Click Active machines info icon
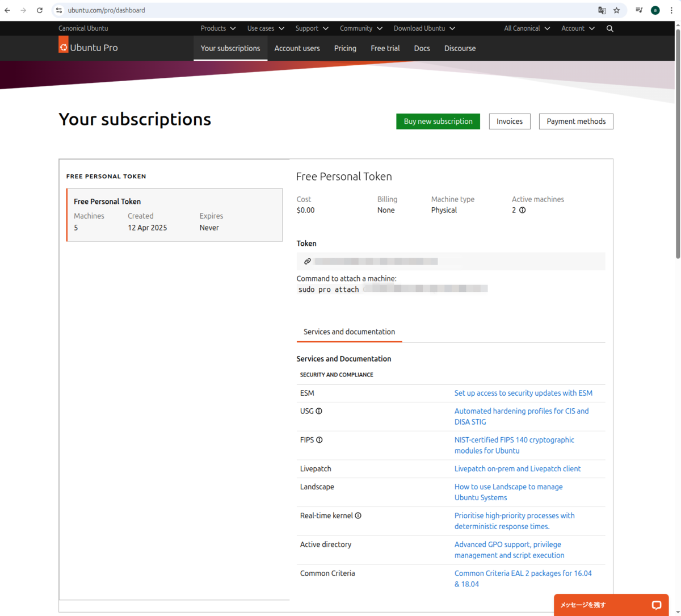681x616 pixels. (523, 210)
